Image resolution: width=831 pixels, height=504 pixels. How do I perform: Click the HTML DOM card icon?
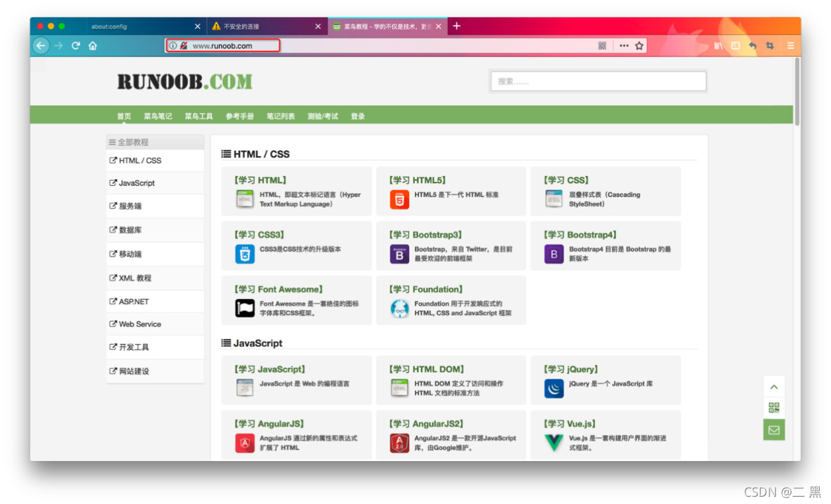(x=400, y=388)
